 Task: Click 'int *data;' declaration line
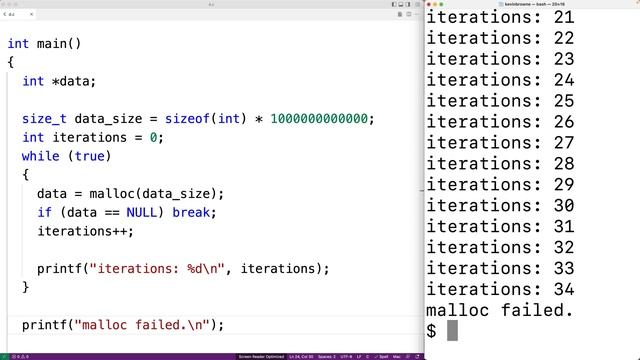coord(59,81)
